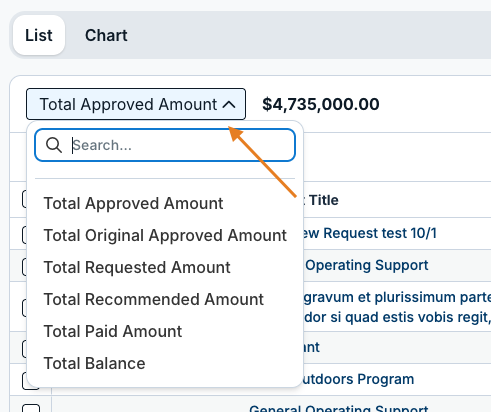Open the General Operating Support link

[339, 408]
